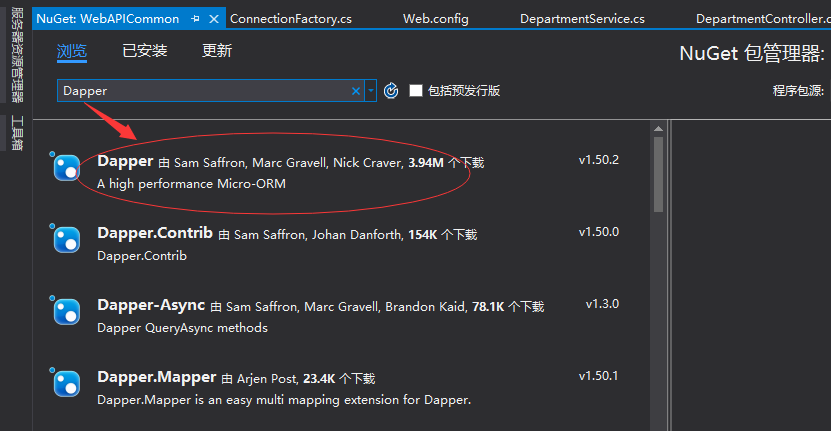
Task: Click the v1.50.0 version label
Action: [598, 232]
